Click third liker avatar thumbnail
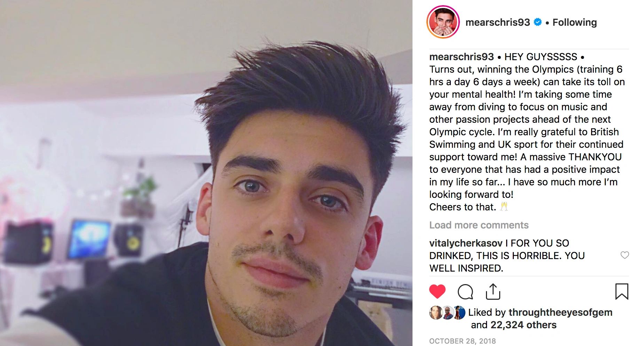Screen dimensions: 644x346 tap(459, 313)
